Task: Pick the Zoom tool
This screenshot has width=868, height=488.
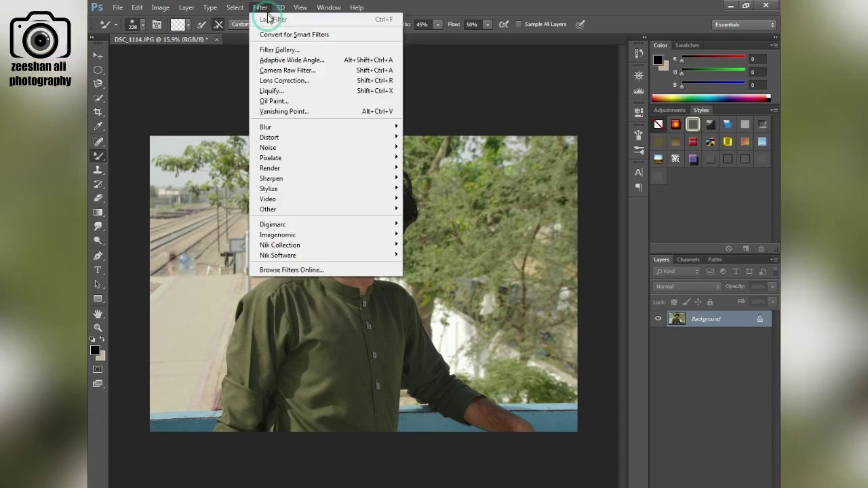Action: click(98, 327)
